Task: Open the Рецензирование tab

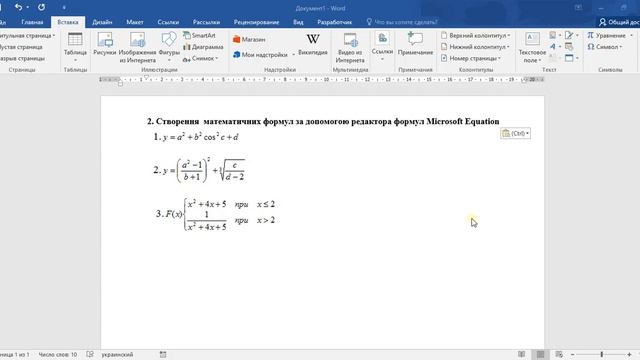Action: (x=256, y=22)
